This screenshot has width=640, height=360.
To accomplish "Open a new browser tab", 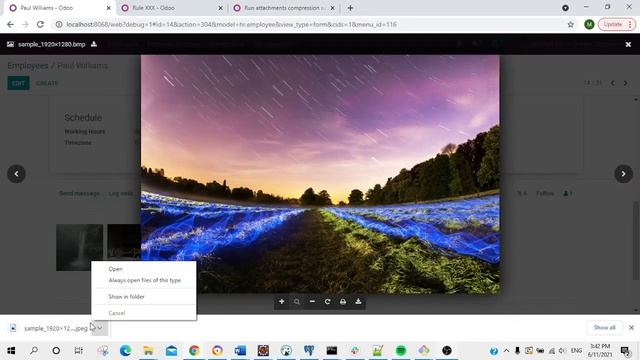I will [350, 8].
